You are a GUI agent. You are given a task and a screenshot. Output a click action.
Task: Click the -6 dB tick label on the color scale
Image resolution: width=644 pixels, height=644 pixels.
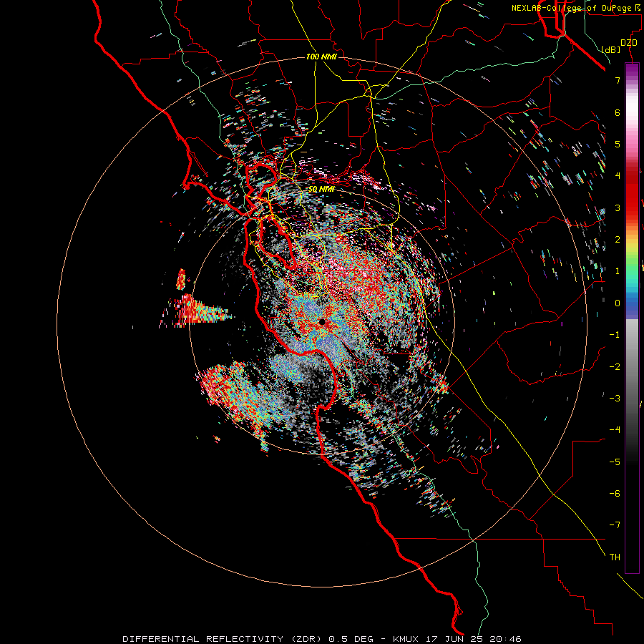(x=615, y=494)
